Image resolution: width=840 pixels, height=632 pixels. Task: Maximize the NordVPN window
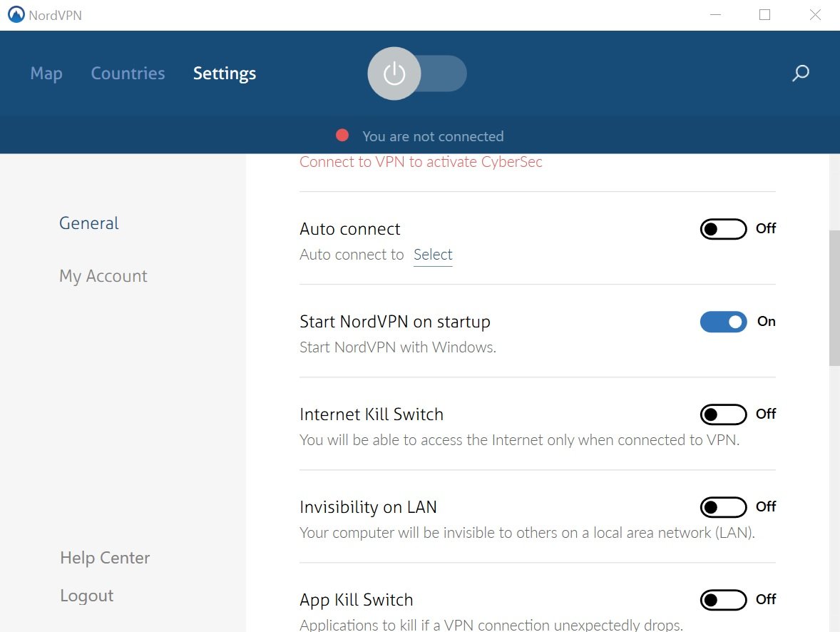click(x=764, y=14)
